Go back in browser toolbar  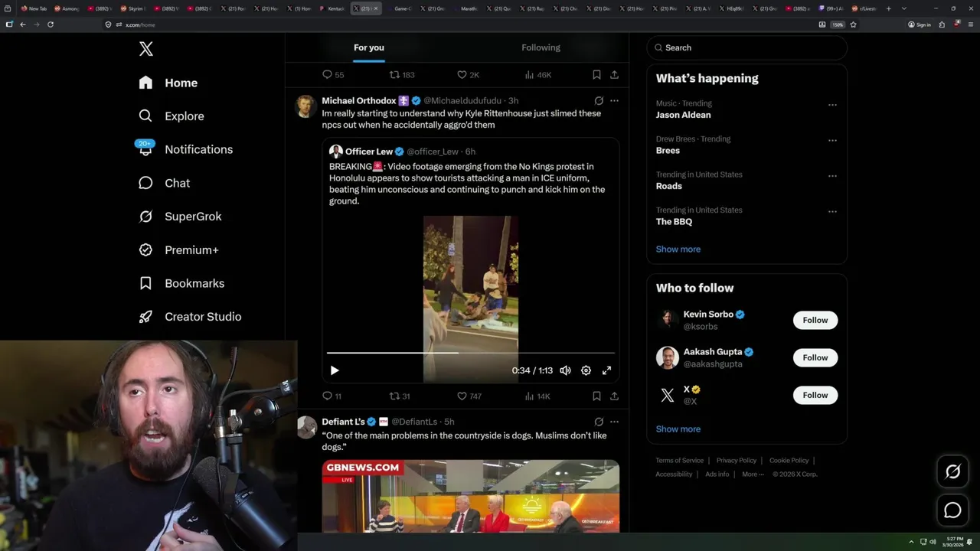[23, 24]
